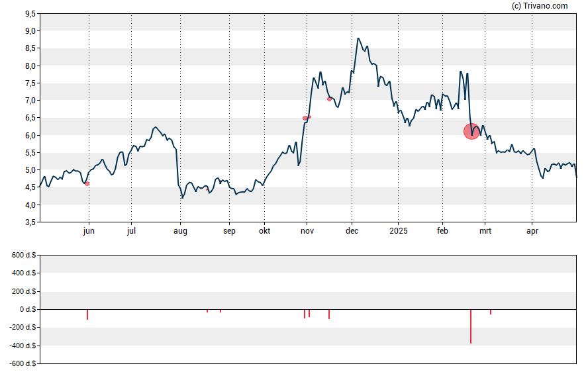Click the '9,5' y-axis value
Viewport: 588px width, 374px height.
[x=30, y=14]
